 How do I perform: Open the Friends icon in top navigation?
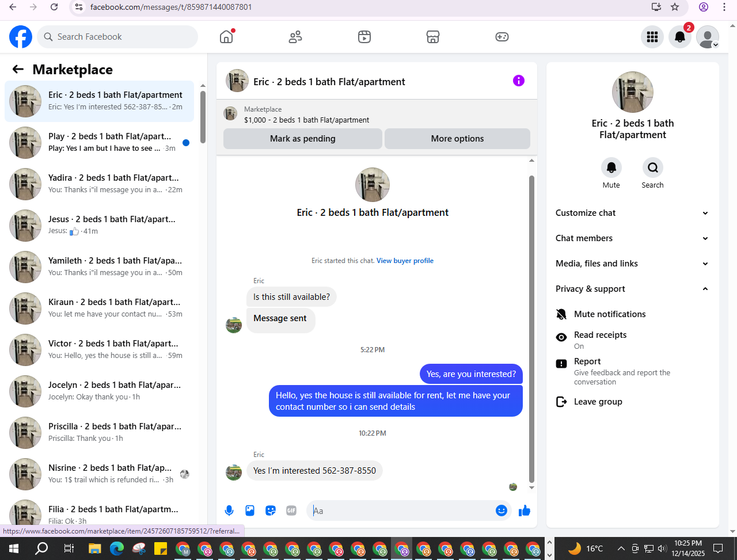click(x=295, y=37)
